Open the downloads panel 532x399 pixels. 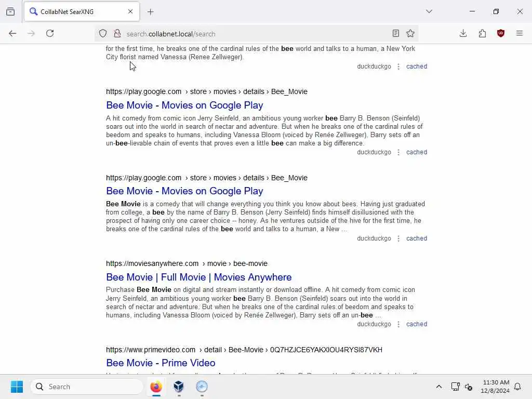[x=463, y=33]
